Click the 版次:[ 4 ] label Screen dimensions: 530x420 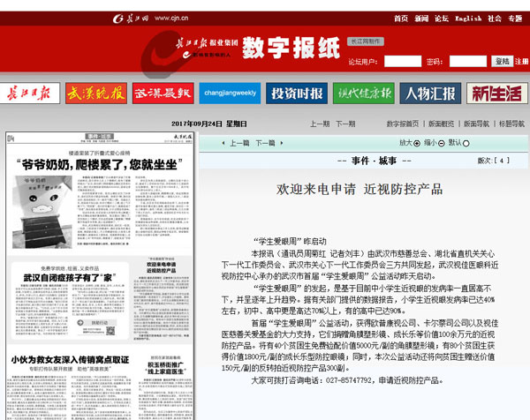(494, 161)
